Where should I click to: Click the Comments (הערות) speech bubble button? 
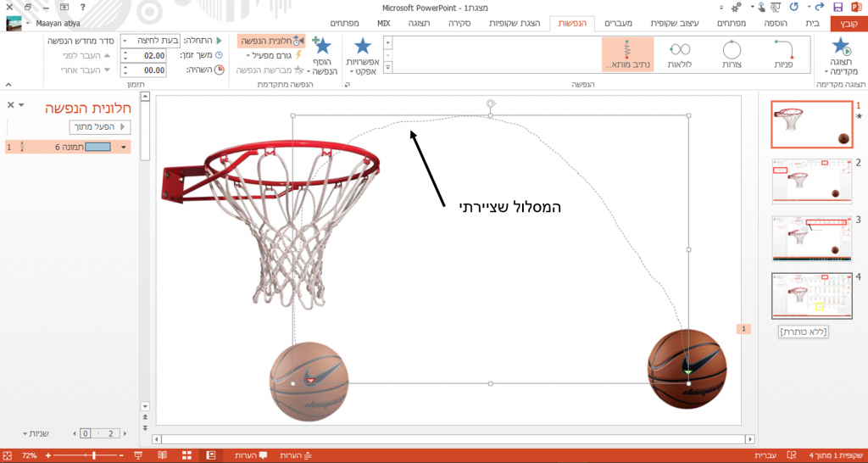(x=251, y=455)
